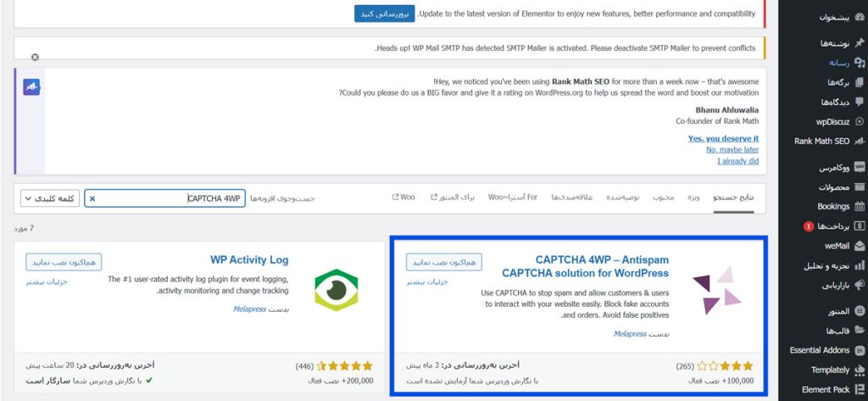
Task: Click the Rank Math logo in rating notice
Action: (x=31, y=87)
